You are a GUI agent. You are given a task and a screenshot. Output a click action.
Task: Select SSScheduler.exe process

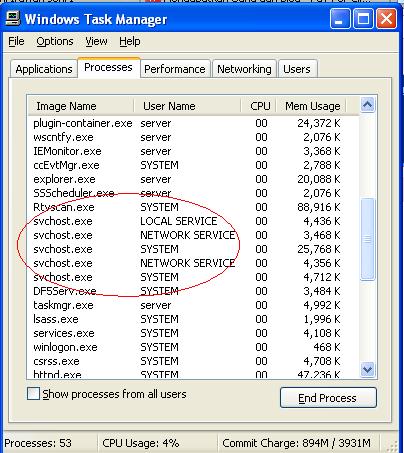(x=187, y=193)
